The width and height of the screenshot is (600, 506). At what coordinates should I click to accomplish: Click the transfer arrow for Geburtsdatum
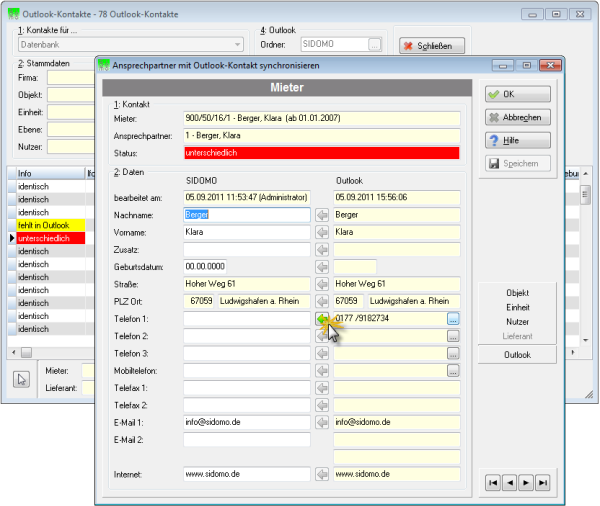point(322,267)
